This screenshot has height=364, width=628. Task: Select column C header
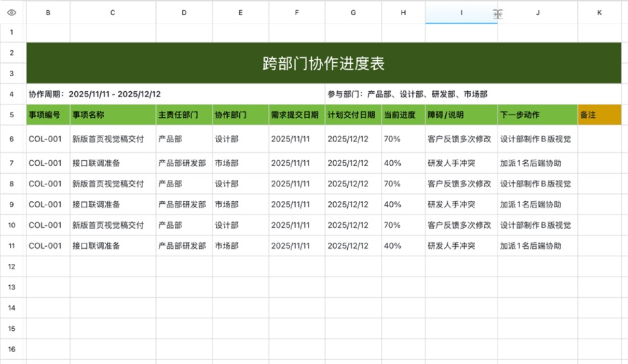[113, 13]
